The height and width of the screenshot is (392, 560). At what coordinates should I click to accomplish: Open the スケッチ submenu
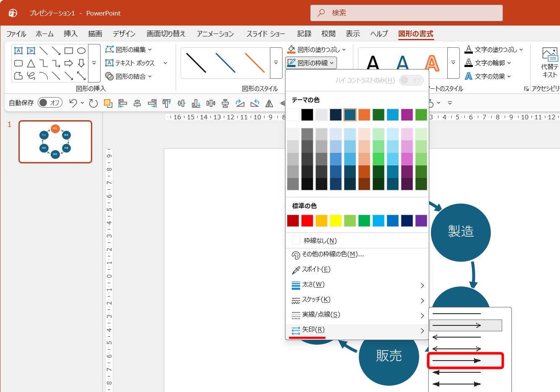click(357, 300)
